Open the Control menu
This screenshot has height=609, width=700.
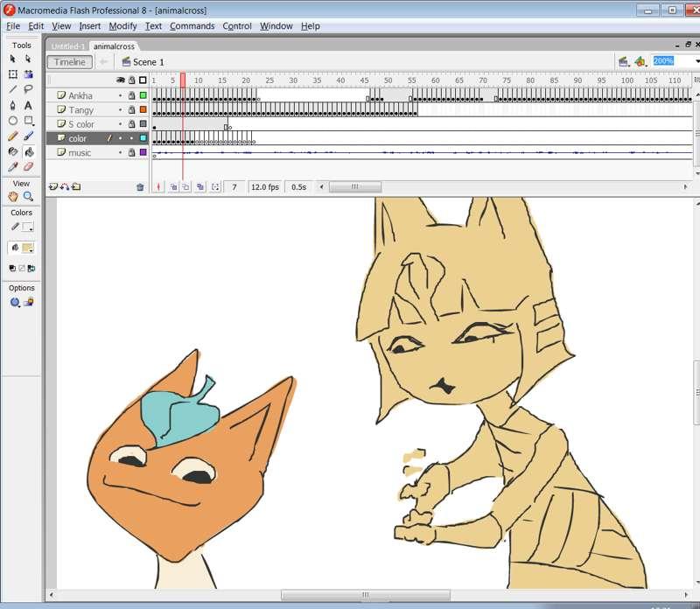pos(237,26)
